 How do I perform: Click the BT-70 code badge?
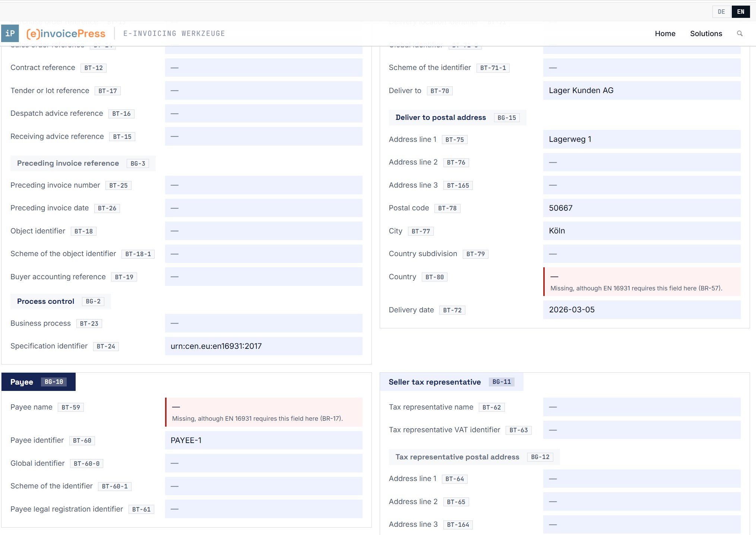440,91
